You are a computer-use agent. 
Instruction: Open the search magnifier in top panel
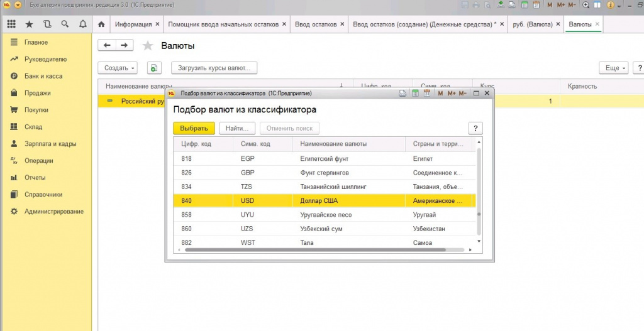[x=65, y=24]
